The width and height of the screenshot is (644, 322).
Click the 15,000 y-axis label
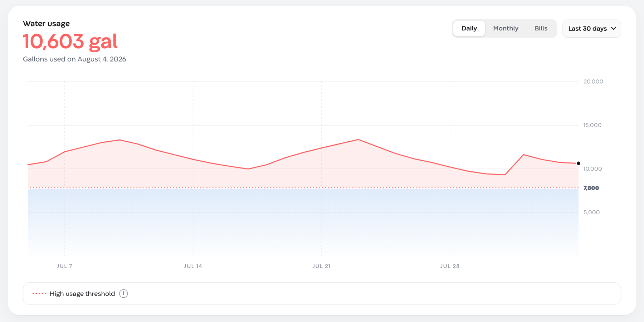pyautogui.click(x=592, y=125)
